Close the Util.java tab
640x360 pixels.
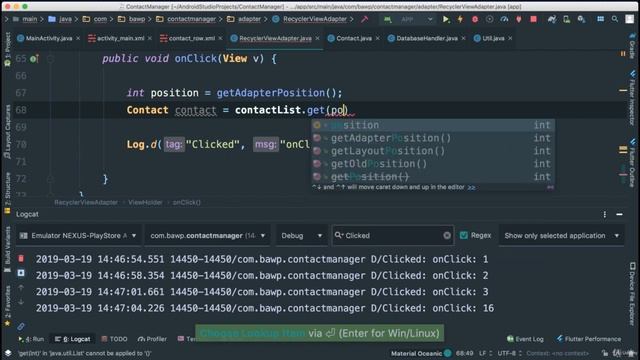pos(510,38)
